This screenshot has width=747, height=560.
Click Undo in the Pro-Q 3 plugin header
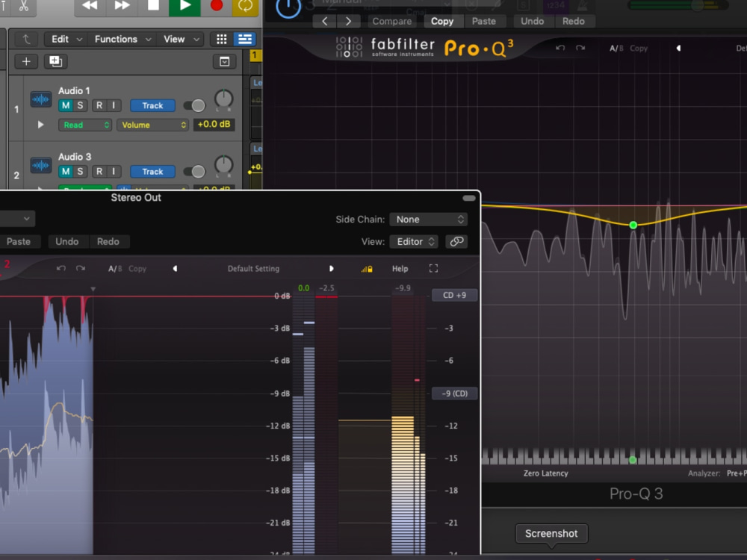point(532,21)
